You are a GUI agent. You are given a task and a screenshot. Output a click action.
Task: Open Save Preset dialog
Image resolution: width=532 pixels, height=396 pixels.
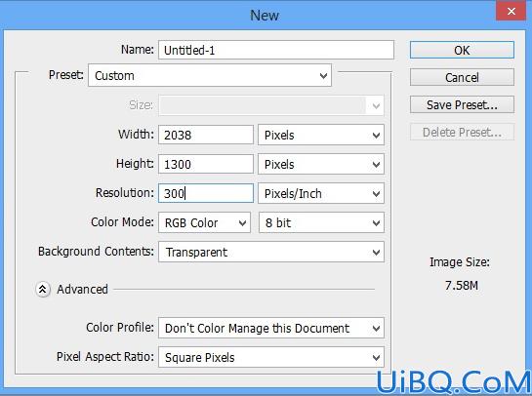(462, 104)
